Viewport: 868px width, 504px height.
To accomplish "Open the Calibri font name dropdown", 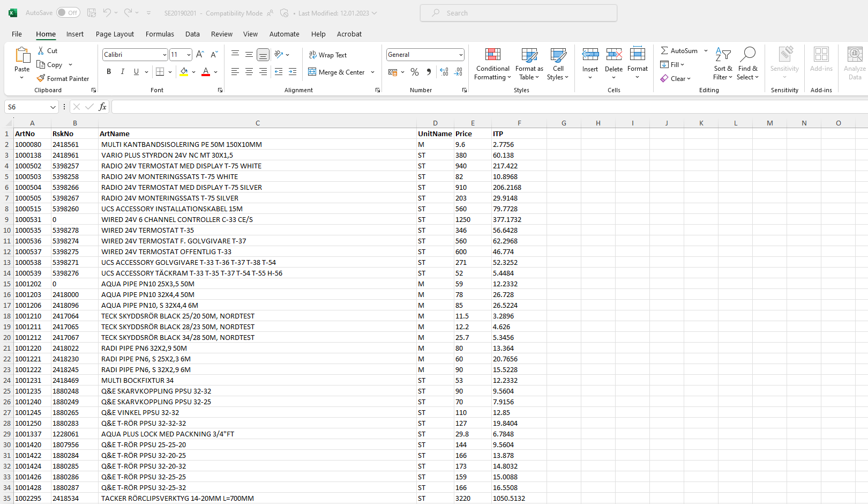I will point(164,55).
